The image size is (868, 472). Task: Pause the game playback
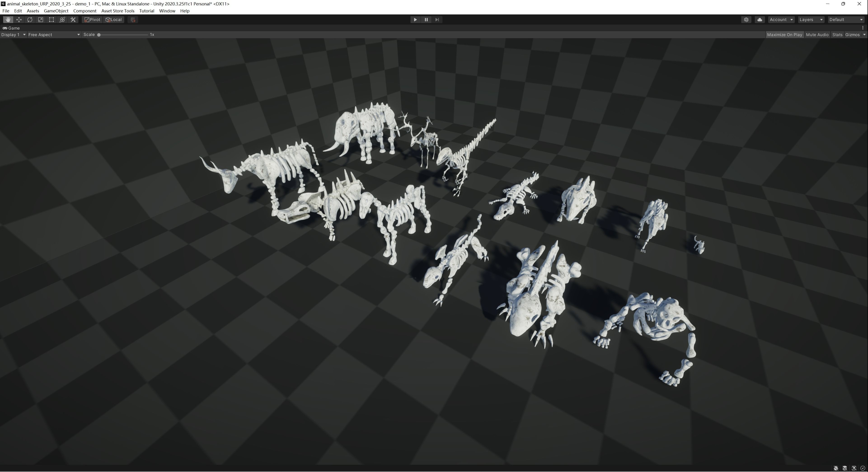pos(426,20)
